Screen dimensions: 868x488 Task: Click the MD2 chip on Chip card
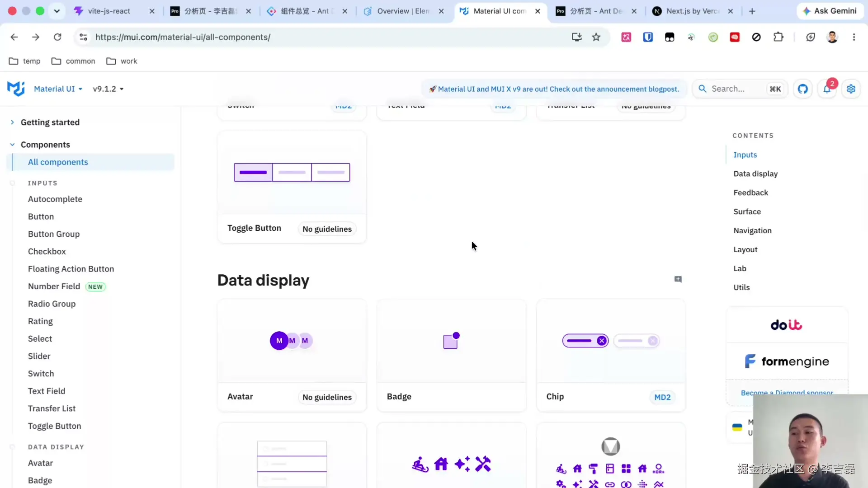(x=662, y=397)
